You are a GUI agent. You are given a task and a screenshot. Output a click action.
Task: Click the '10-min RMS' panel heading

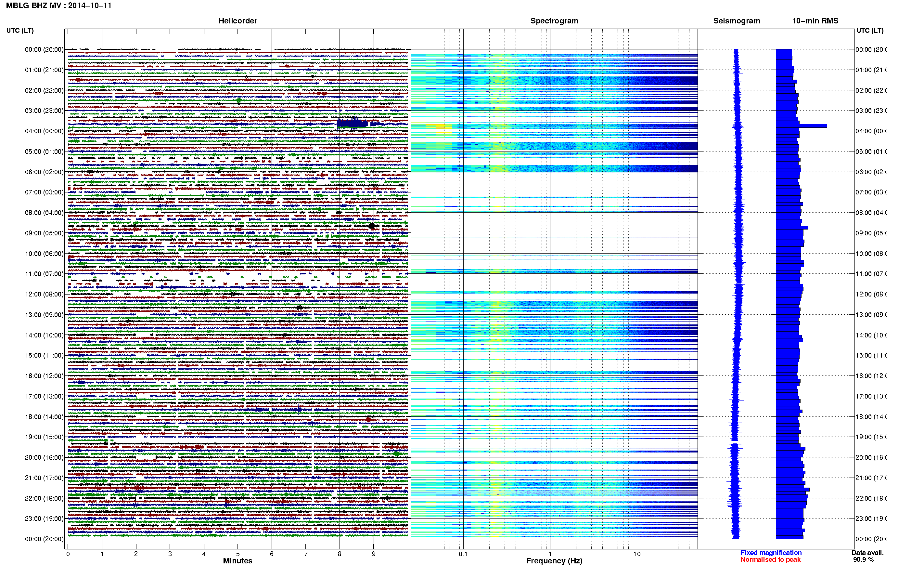tap(815, 21)
